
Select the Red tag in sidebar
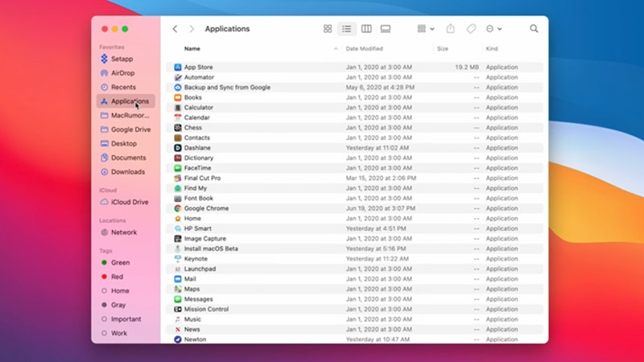click(x=118, y=277)
